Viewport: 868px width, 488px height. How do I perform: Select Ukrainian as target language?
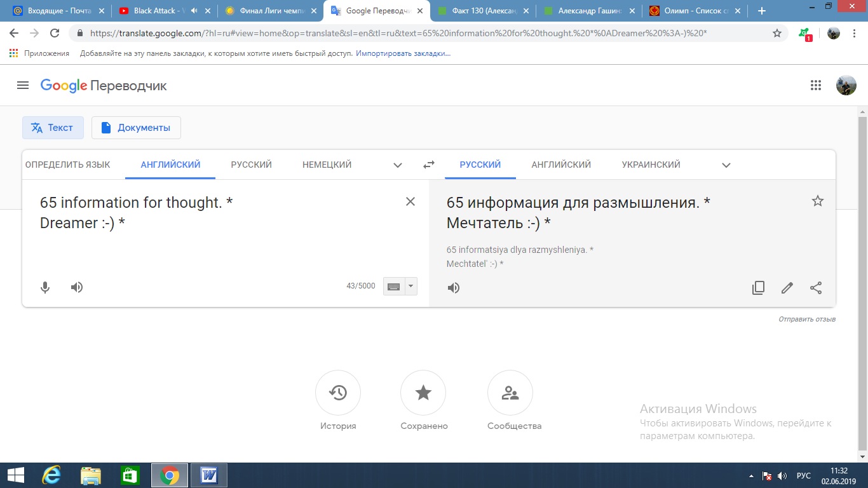[651, 165]
